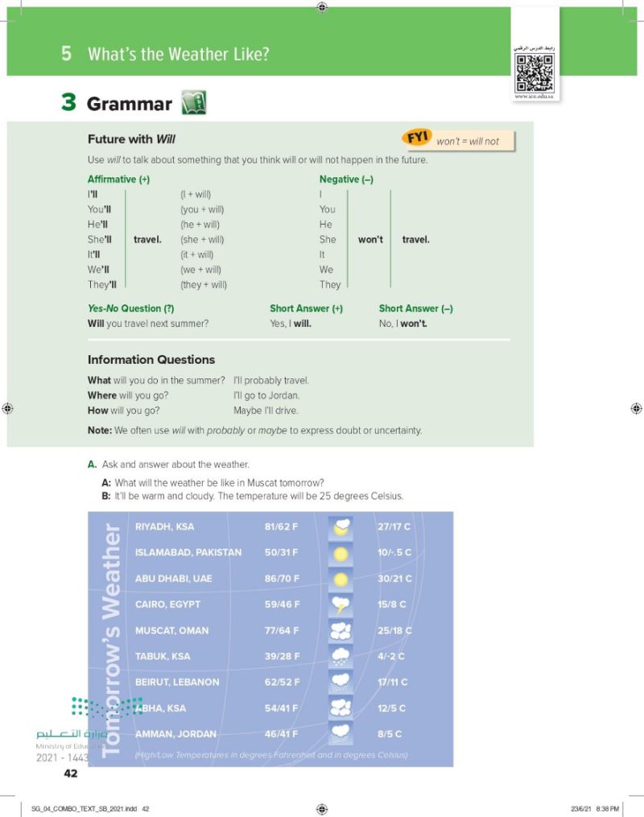Screen dimensions: 644x817
Task: Click the page number 42 at bottom left
Action: click(x=71, y=774)
